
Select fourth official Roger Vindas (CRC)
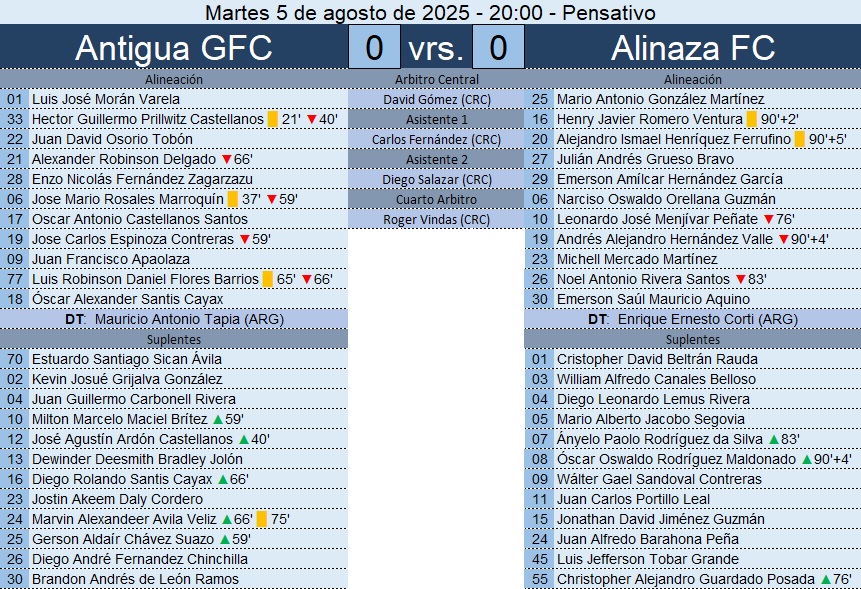coord(437,219)
